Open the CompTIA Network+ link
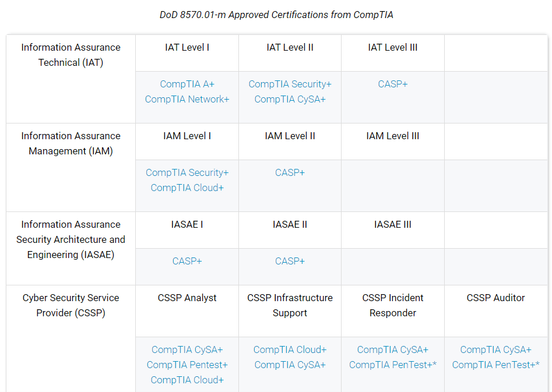Screen dimensions: 552x392 (x=187, y=99)
